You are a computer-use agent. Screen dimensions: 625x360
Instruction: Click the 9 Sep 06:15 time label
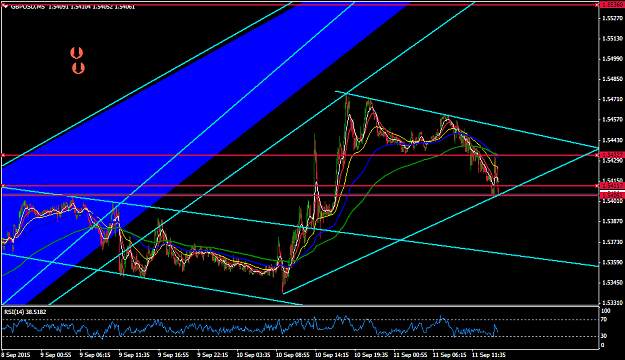point(95,354)
